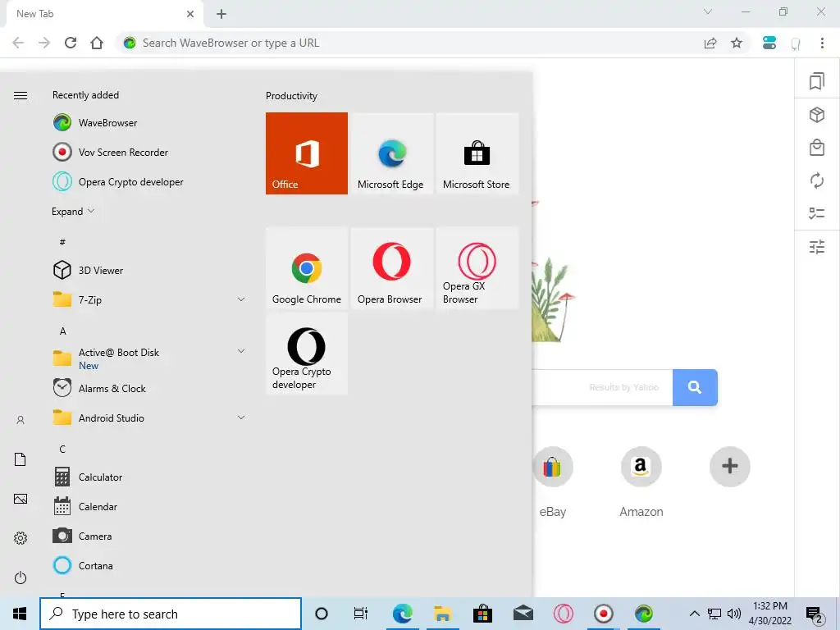This screenshot has height=630, width=840.
Task: Open Microsoft Edge tile
Action: pos(391,153)
